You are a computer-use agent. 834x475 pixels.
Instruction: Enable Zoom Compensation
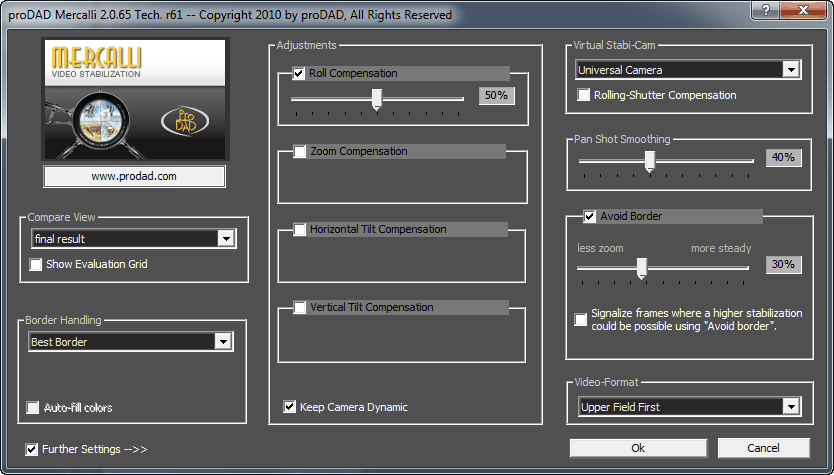[x=299, y=152]
